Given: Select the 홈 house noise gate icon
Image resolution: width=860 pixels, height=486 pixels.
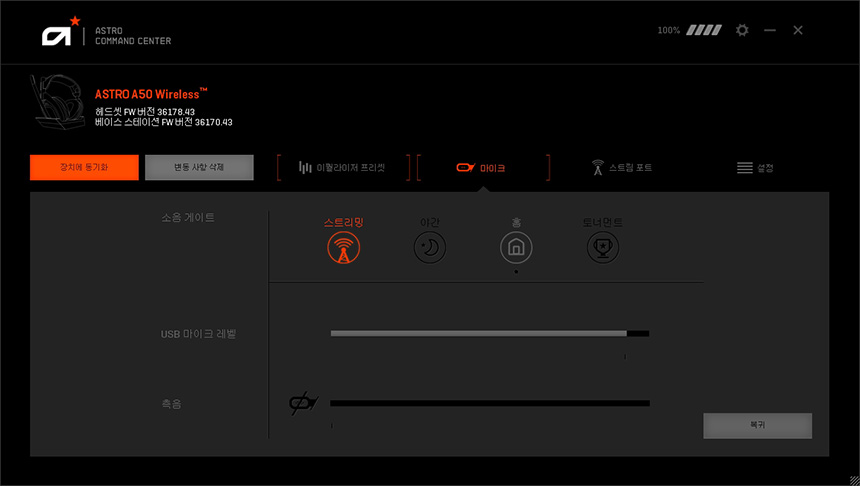Looking at the screenshot, I should point(516,247).
